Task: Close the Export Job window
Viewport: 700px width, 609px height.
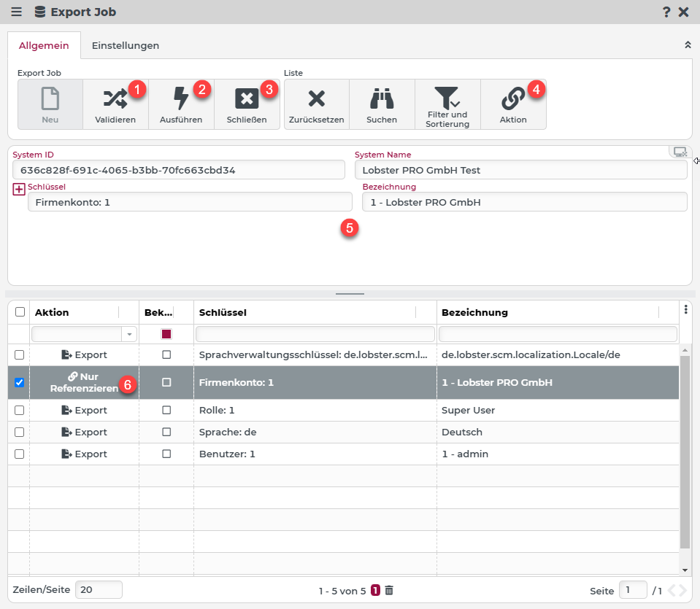Action: click(x=683, y=12)
